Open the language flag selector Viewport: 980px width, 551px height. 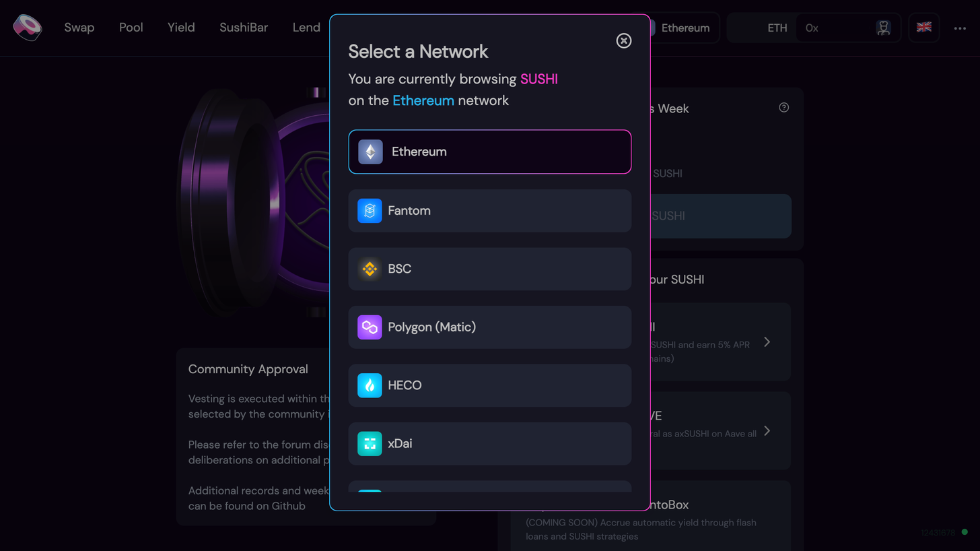924,28
